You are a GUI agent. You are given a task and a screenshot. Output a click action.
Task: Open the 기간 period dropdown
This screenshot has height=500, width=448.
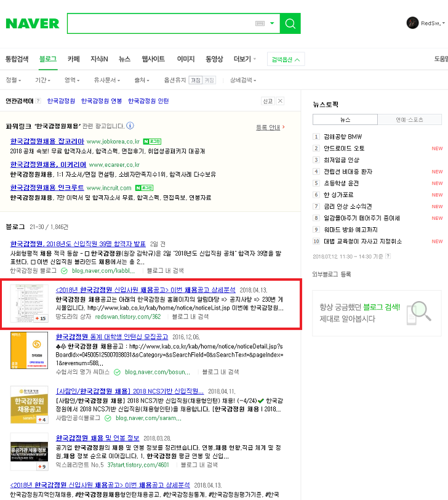point(42,80)
